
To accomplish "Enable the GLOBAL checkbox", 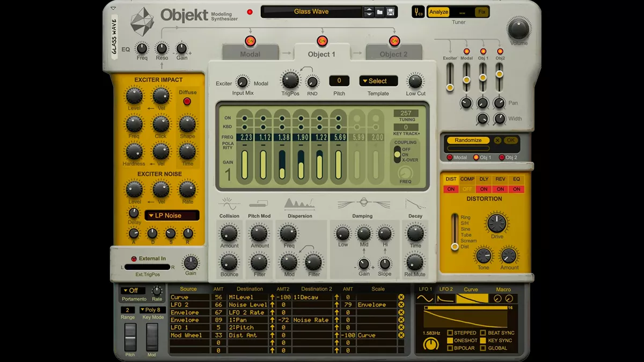I will click(x=484, y=348).
